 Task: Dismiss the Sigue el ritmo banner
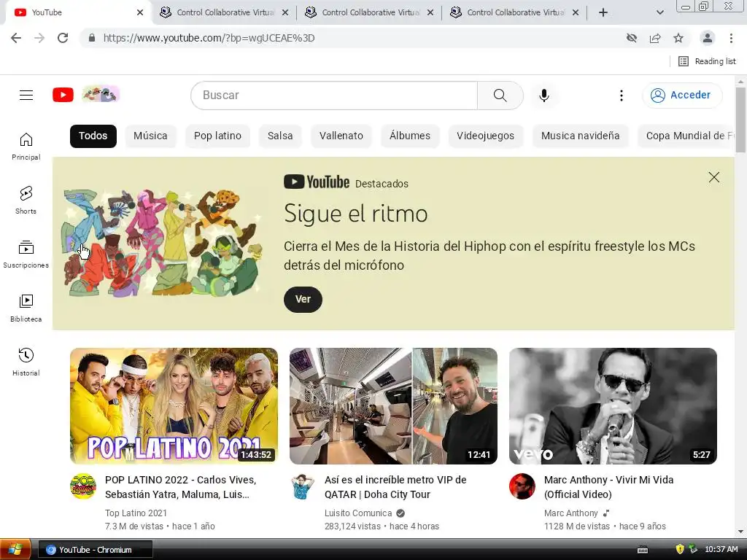pos(713,177)
